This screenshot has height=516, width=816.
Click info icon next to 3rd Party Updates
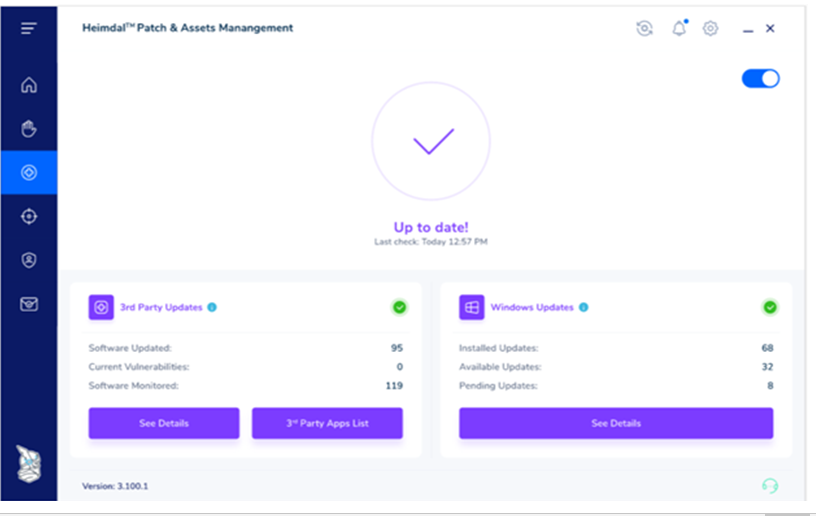[212, 307]
